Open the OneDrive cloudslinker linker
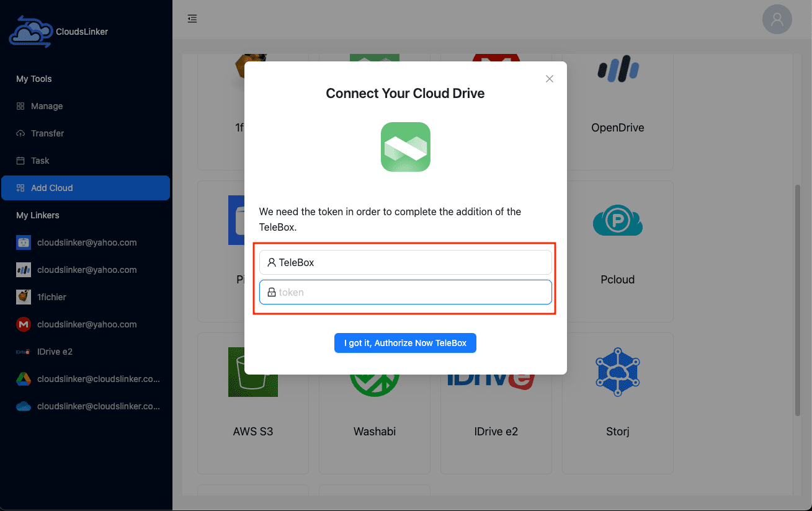The image size is (812, 511). click(x=86, y=406)
